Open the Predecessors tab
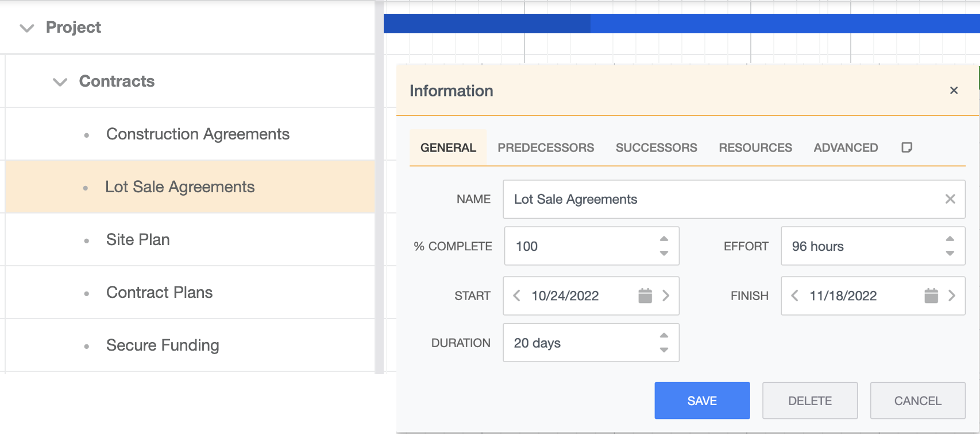 click(x=546, y=147)
